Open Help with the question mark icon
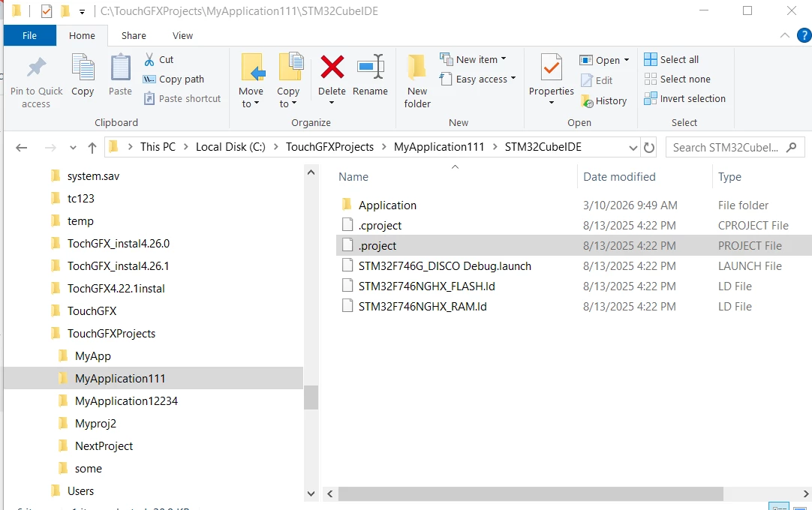Image resolution: width=812 pixels, height=510 pixels. (x=804, y=35)
